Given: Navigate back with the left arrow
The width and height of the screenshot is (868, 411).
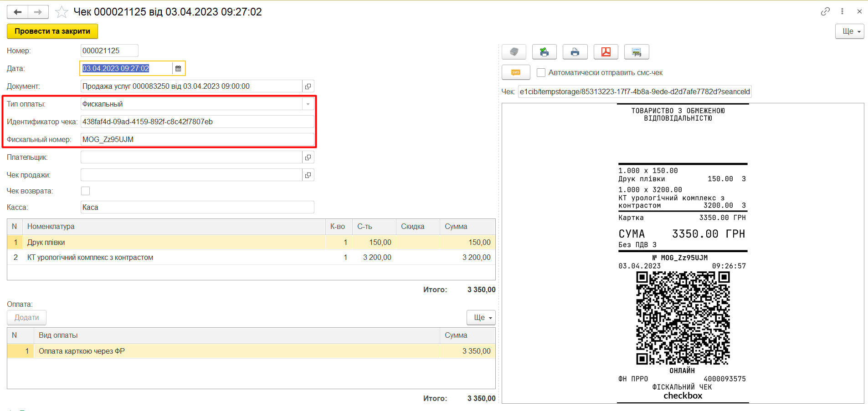Looking at the screenshot, I should pos(18,12).
